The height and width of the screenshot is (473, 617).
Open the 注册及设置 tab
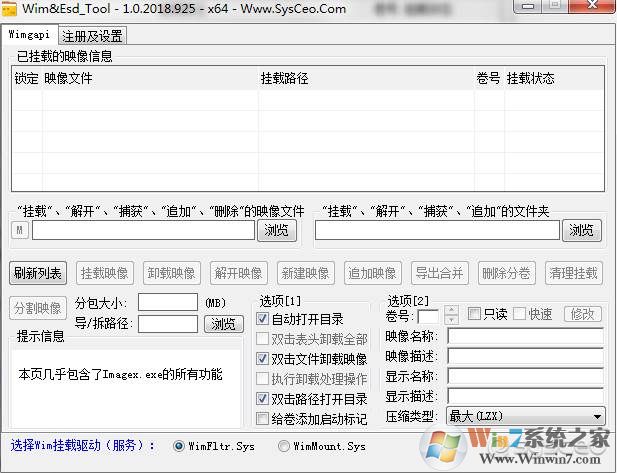click(90, 35)
